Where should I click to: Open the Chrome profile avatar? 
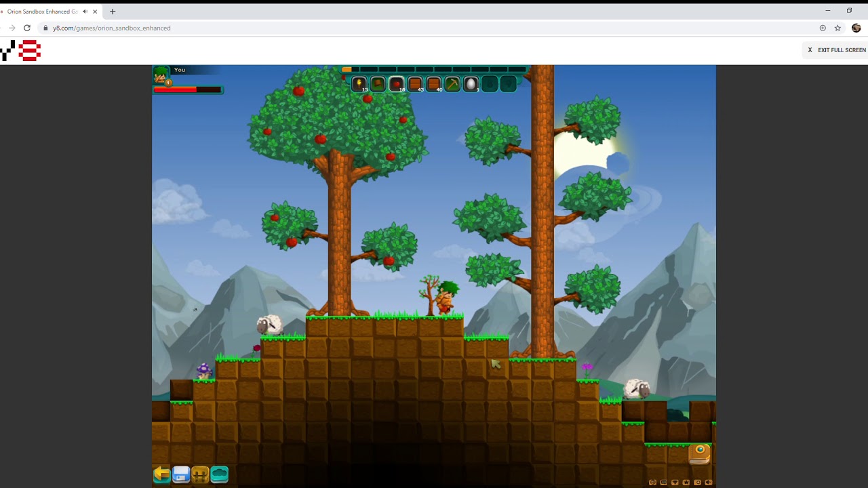(x=856, y=28)
